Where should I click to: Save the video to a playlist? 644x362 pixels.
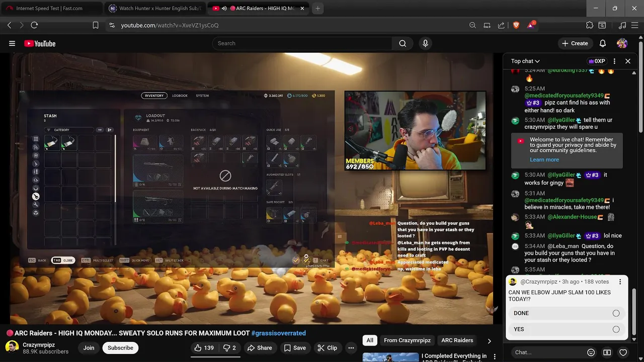(x=295, y=348)
